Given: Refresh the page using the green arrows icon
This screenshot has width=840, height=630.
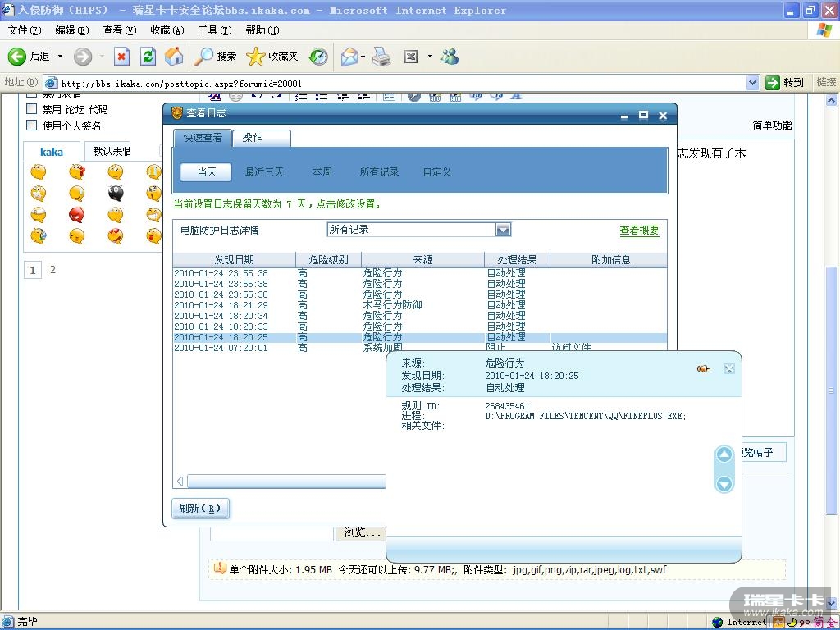Looking at the screenshot, I should [148, 57].
